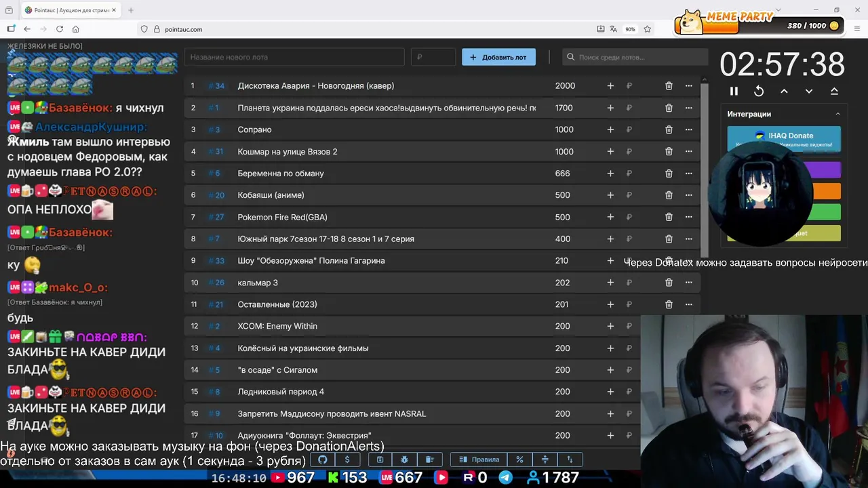Viewport: 868px width, 488px height.
Task: Add amount to Планета украина lot
Action: pos(610,108)
